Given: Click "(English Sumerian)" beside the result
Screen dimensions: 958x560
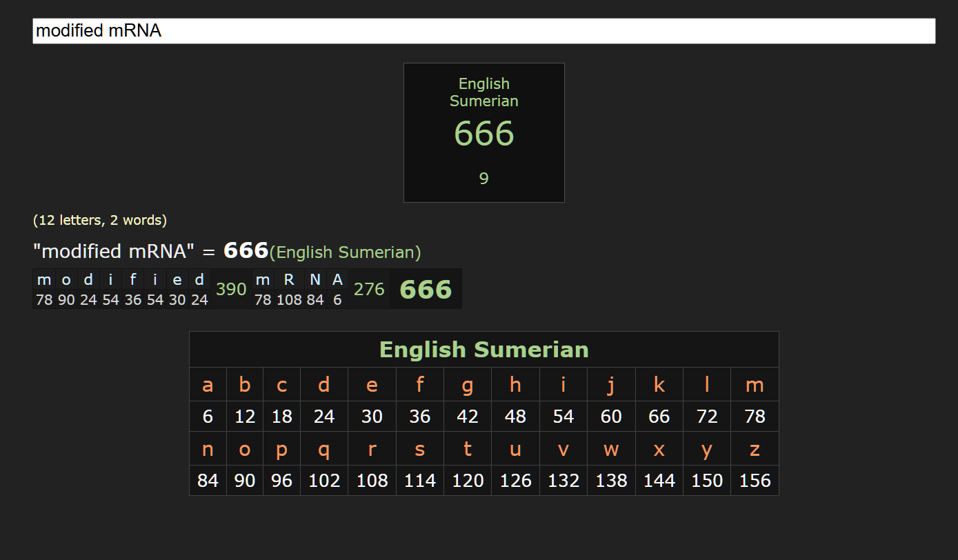Looking at the screenshot, I should (345, 252).
